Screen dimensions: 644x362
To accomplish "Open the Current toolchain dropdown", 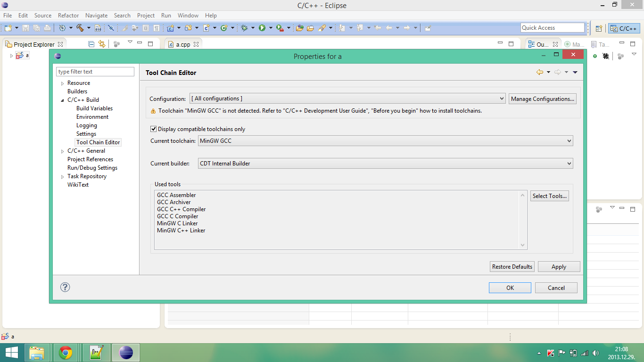I will coord(386,140).
